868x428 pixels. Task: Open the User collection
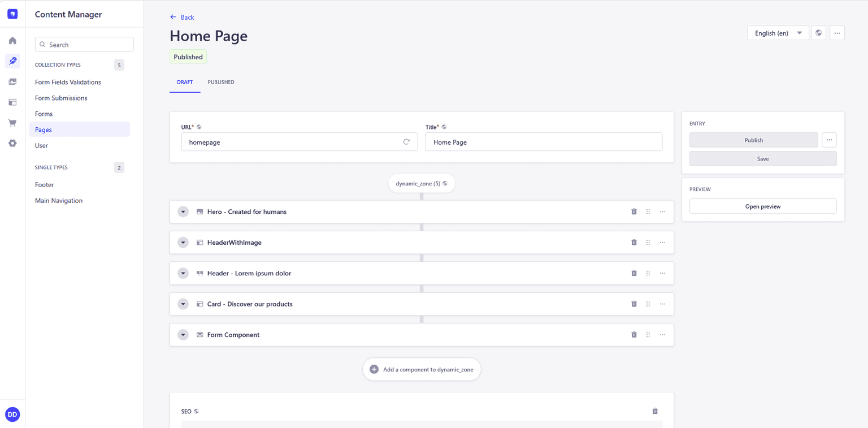click(41, 145)
